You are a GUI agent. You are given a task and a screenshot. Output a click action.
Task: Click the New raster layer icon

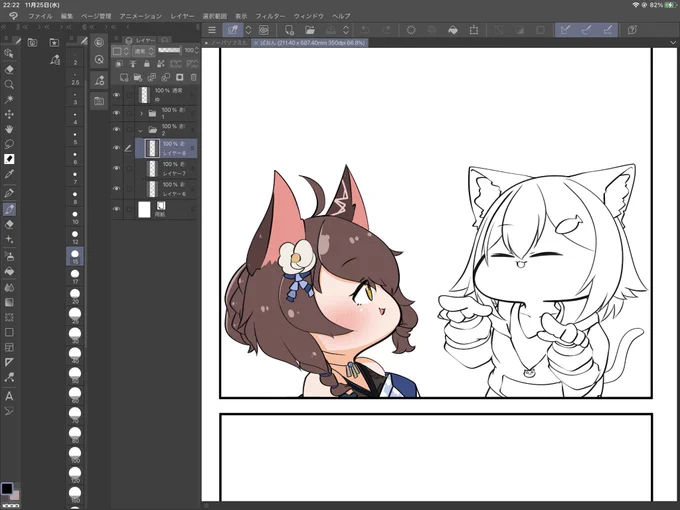(124, 77)
